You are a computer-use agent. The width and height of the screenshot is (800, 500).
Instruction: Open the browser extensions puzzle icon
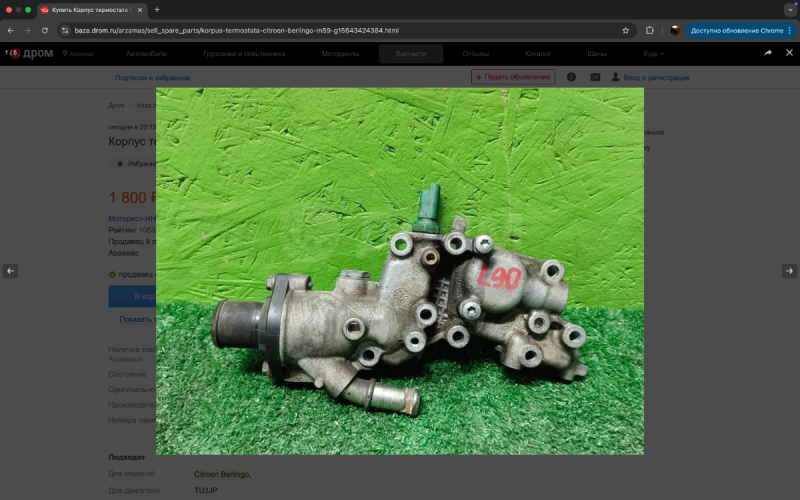click(x=650, y=30)
